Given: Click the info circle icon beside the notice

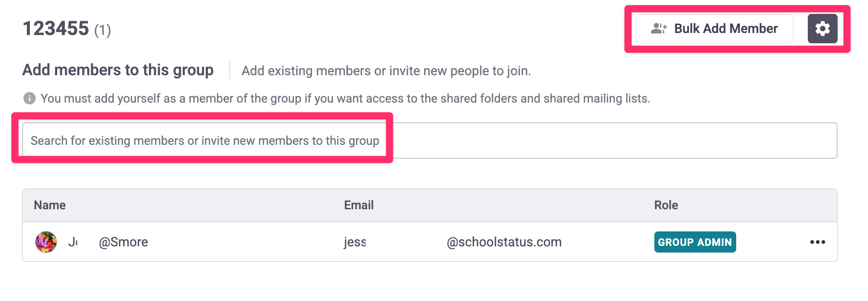Looking at the screenshot, I should click(29, 98).
